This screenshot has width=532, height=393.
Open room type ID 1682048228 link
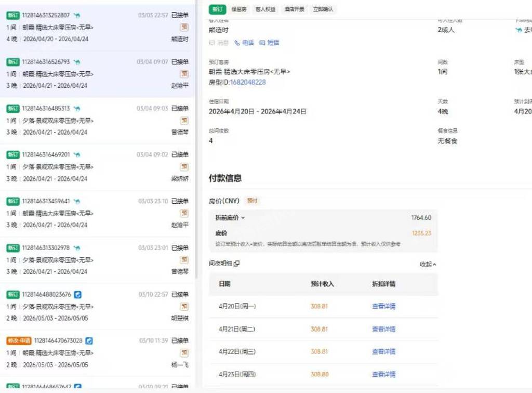(247, 82)
